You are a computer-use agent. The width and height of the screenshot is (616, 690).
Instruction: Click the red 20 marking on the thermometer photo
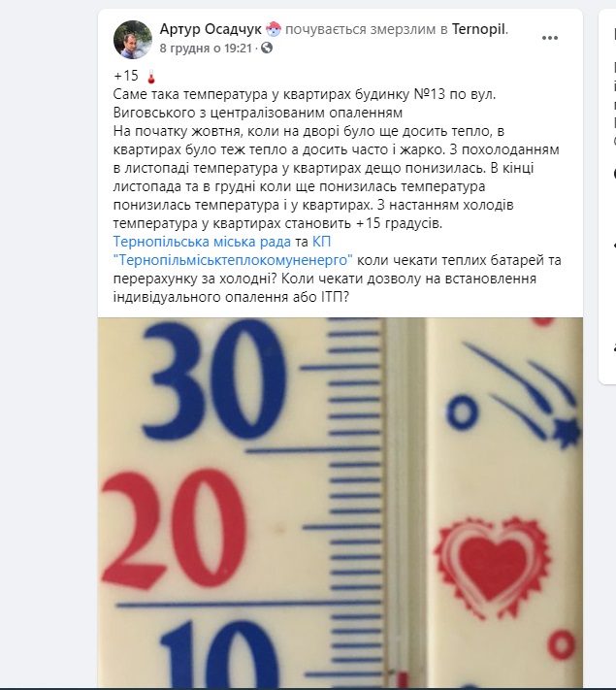[175, 529]
